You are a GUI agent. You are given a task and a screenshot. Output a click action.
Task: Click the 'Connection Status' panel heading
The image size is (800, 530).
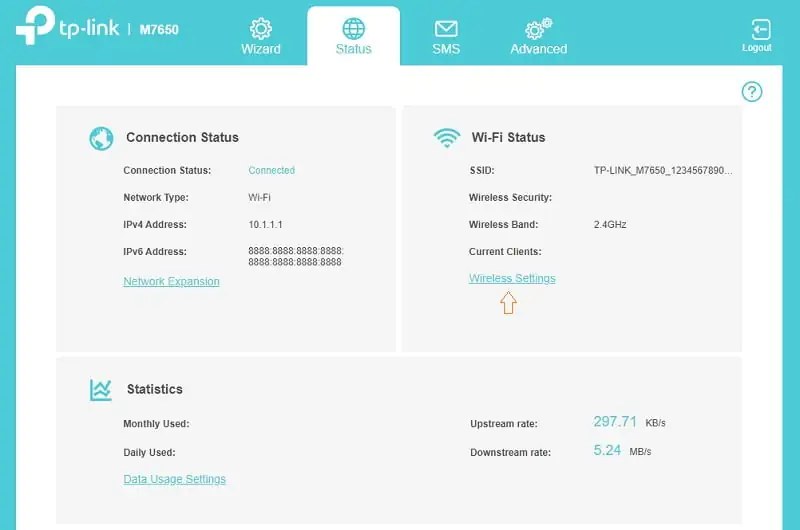(183, 138)
